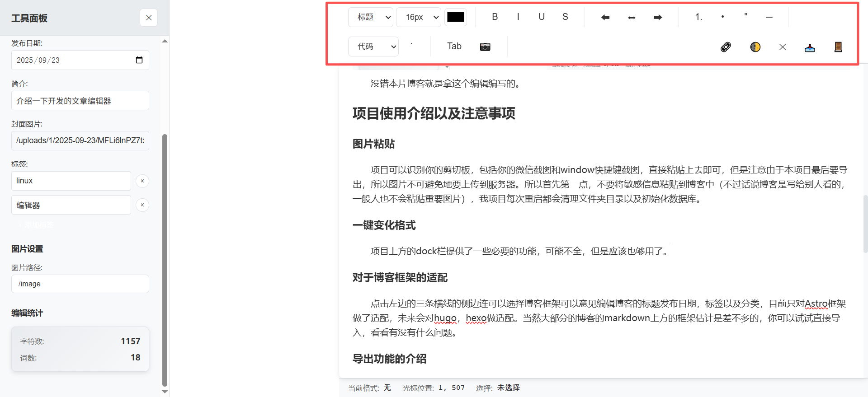Click the X clear icon in toolbar
Image resolution: width=868 pixels, height=397 pixels.
click(x=783, y=47)
